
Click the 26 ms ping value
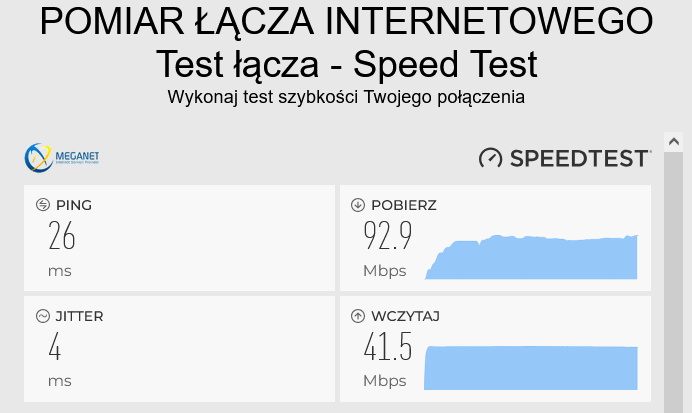pyautogui.click(x=62, y=237)
